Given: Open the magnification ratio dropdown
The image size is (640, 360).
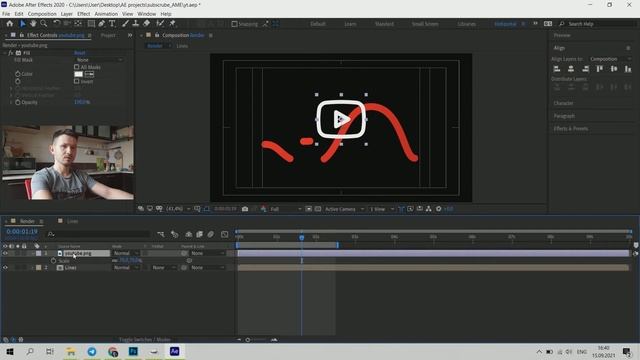Looking at the screenshot, I should [x=178, y=209].
